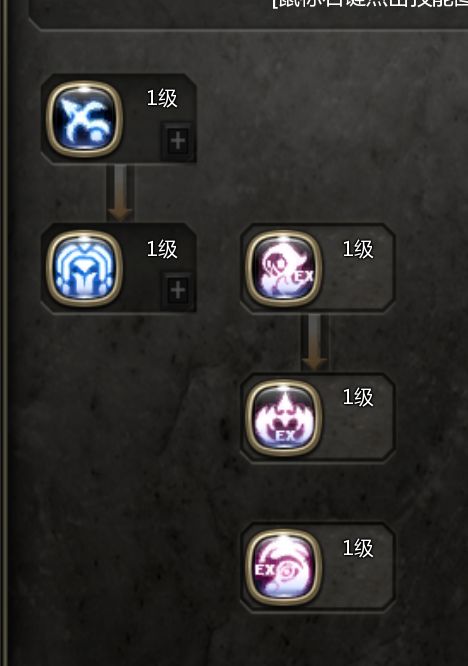
Task: Click the arrow connecting claw skill to helmet skill
Action: point(120,193)
